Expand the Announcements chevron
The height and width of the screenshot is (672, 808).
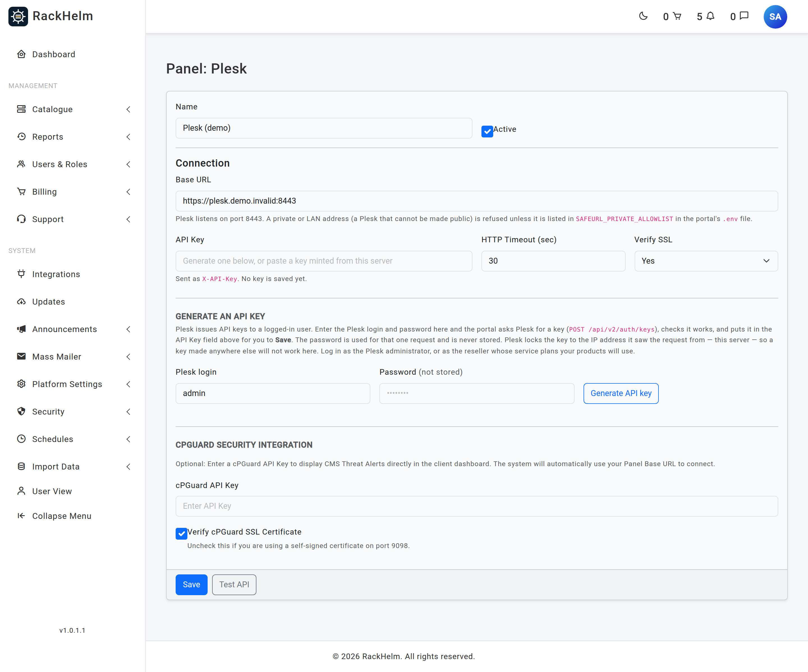tap(128, 329)
